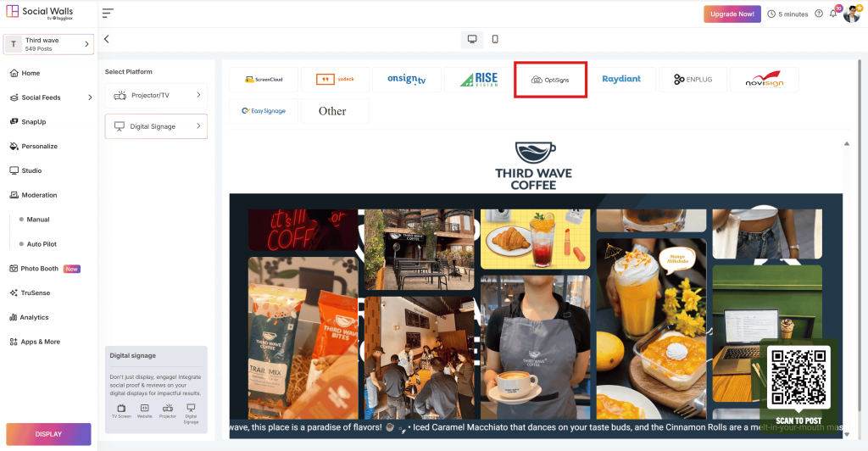The width and height of the screenshot is (868, 451).
Task: Select Auto Pilot moderation option
Action: [37, 244]
